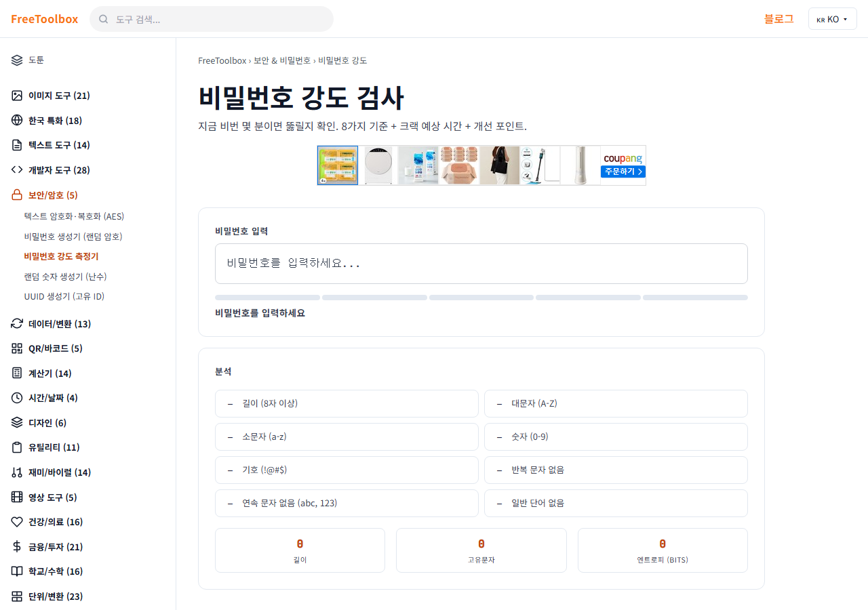Click the QR/바코드 grid icon
The height and width of the screenshot is (610, 868).
tap(17, 348)
